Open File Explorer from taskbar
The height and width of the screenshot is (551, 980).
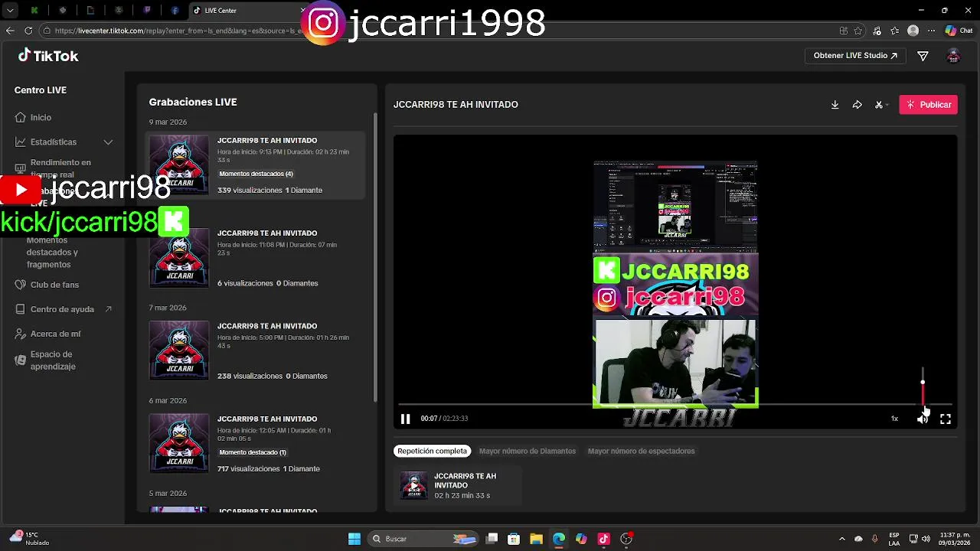pos(536,539)
